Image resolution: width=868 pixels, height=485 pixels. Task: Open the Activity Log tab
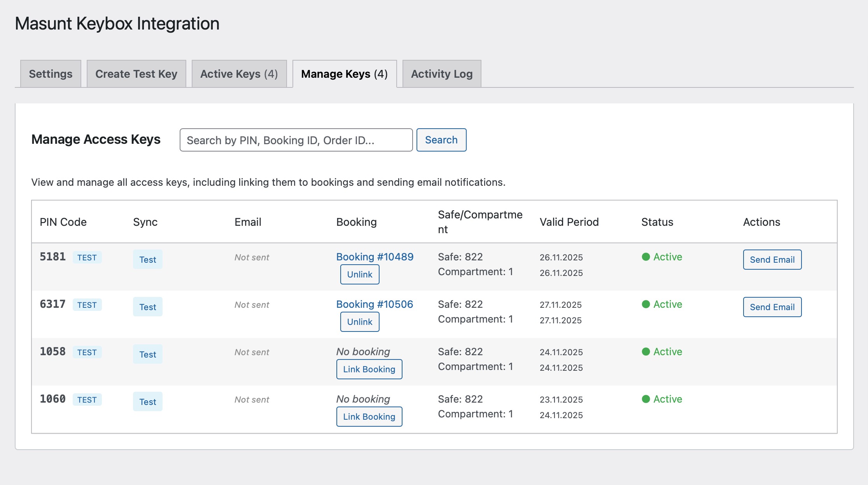(x=442, y=73)
